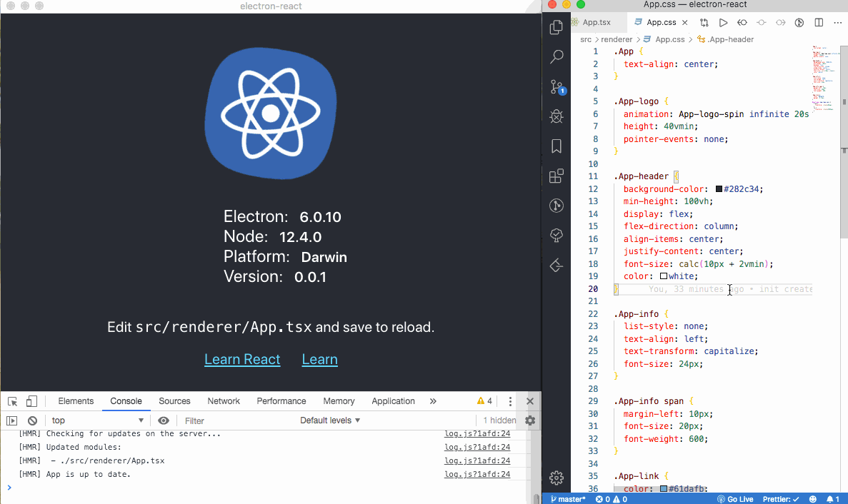Viewport: 848px width, 504px height.
Task: Click the renderer breadcrumb folder
Action: (617, 39)
